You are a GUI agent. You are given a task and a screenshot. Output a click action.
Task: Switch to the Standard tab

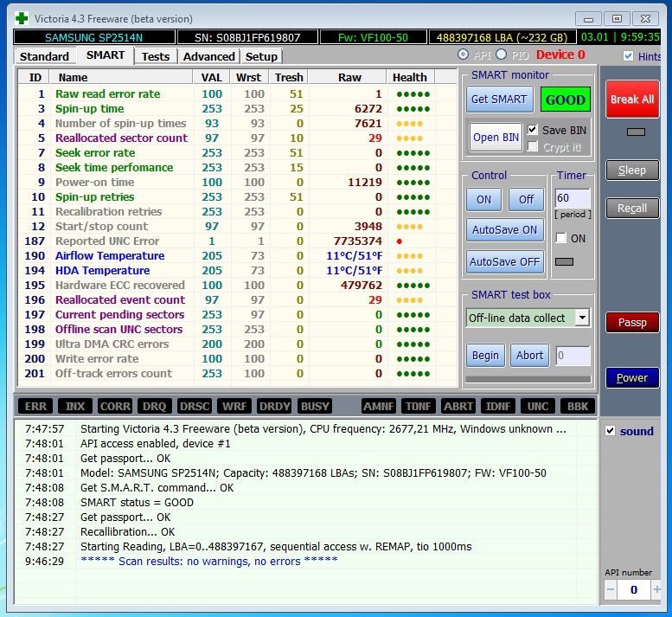(44, 56)
